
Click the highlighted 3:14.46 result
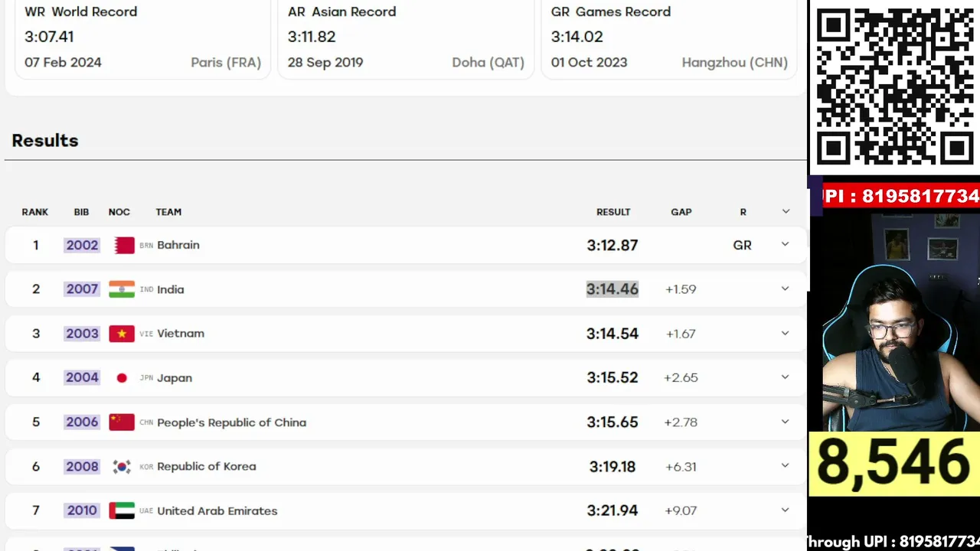[612, 289]
